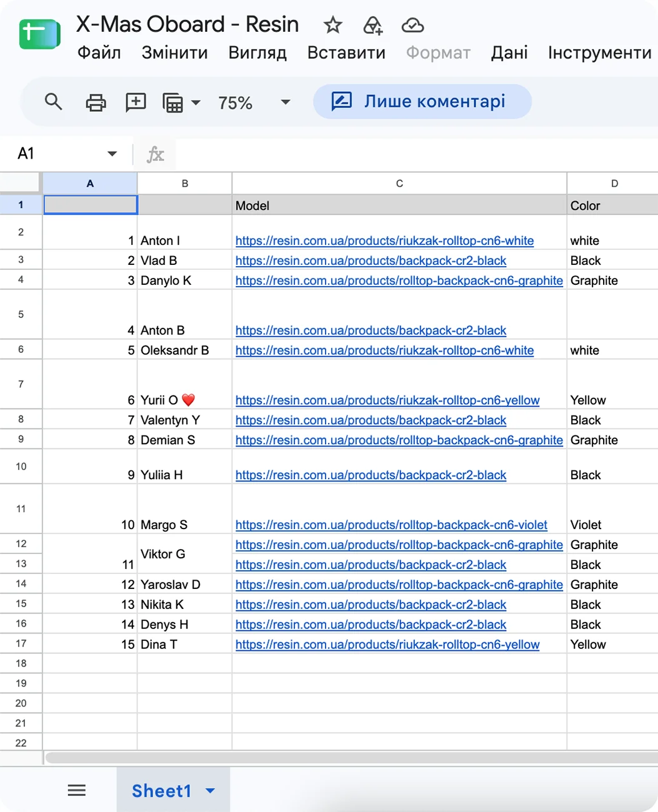This screenshot has height=812, width=658.
Task: Expand the A1 name box dropdown
Action: (112, 154)
